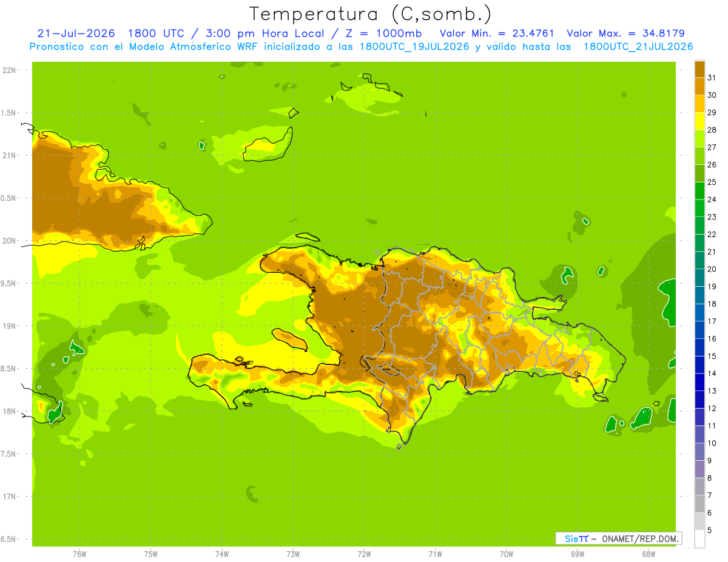Click the '70W' longitude label
The width and height of the screenshot is (728, 562).
507,554
